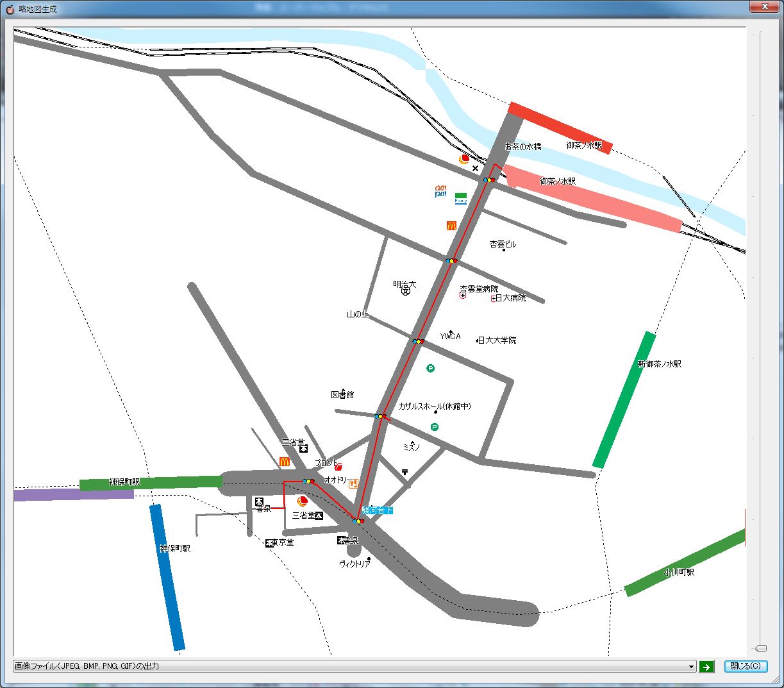Select route waypoint dots at 杏雲ビル cross street
The height and width of the screenshot is (688, 784).
451,261
